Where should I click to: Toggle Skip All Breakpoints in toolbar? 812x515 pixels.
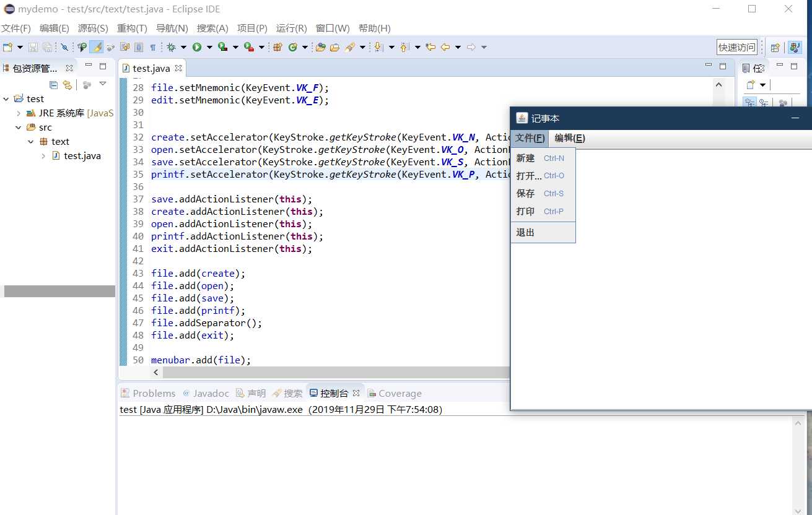pyautogui.click(x=64, y=47)
